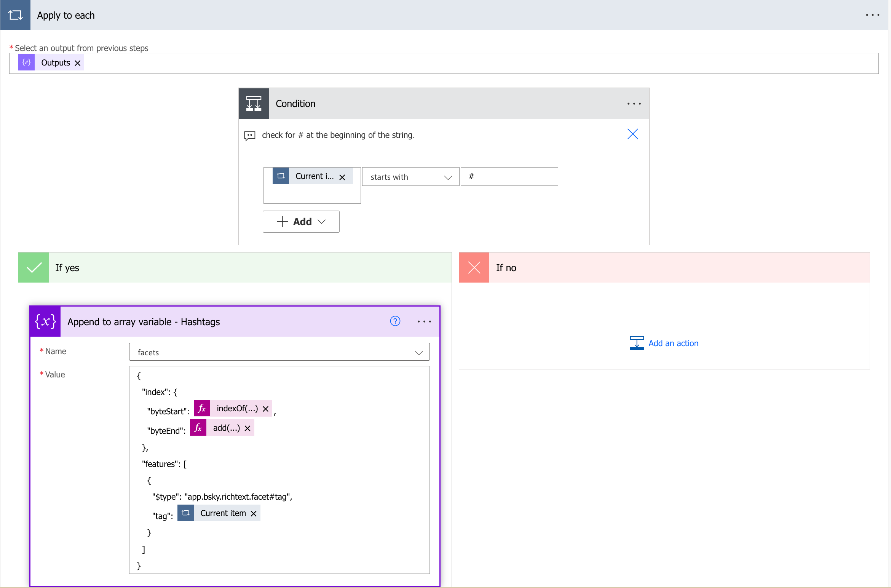Open Append to array variable ellipsis menu
This screenshot has height=588, width=891.
point(424,322)
